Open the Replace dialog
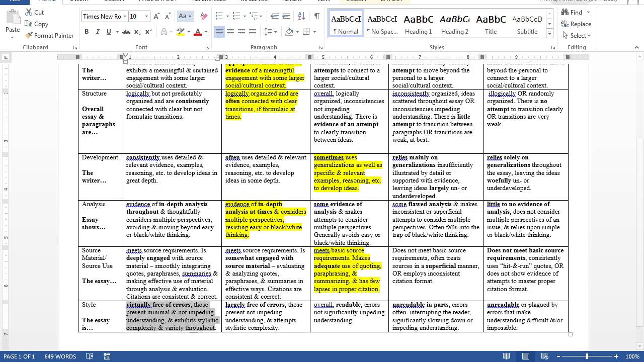Screen dimensions: 644x362 coord(576,24)
